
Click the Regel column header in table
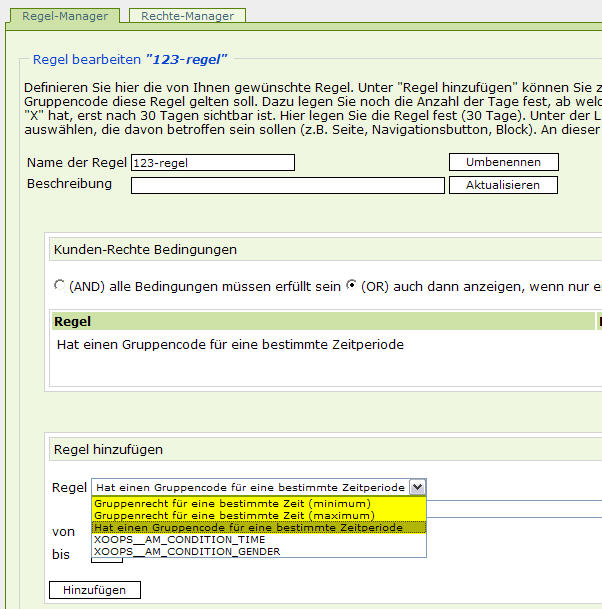73,322
